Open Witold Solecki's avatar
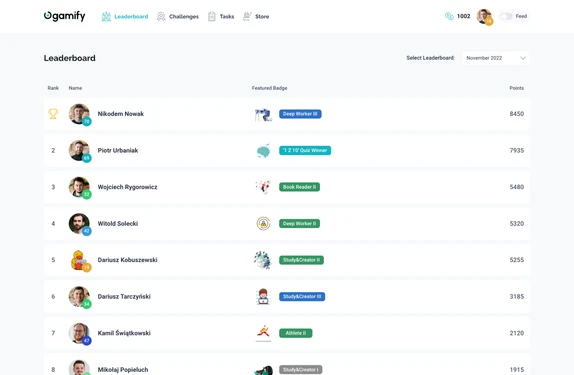 point(79,224)
